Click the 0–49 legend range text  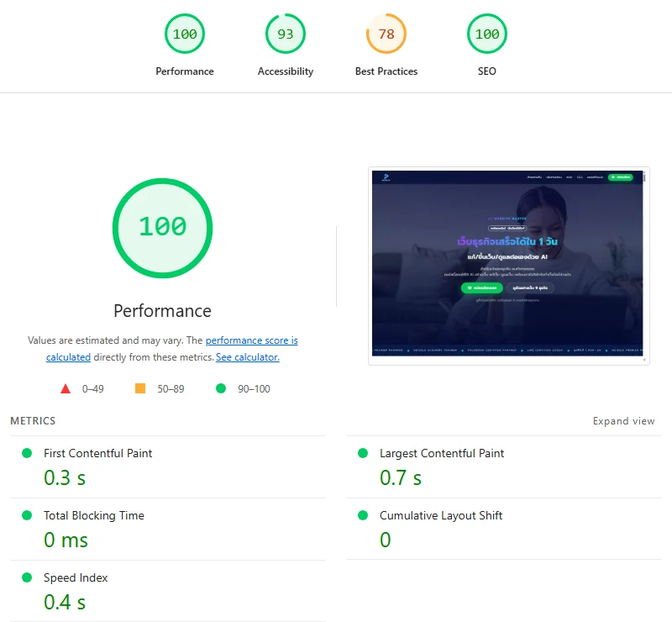pyautogui.click(x=93, y=389)
